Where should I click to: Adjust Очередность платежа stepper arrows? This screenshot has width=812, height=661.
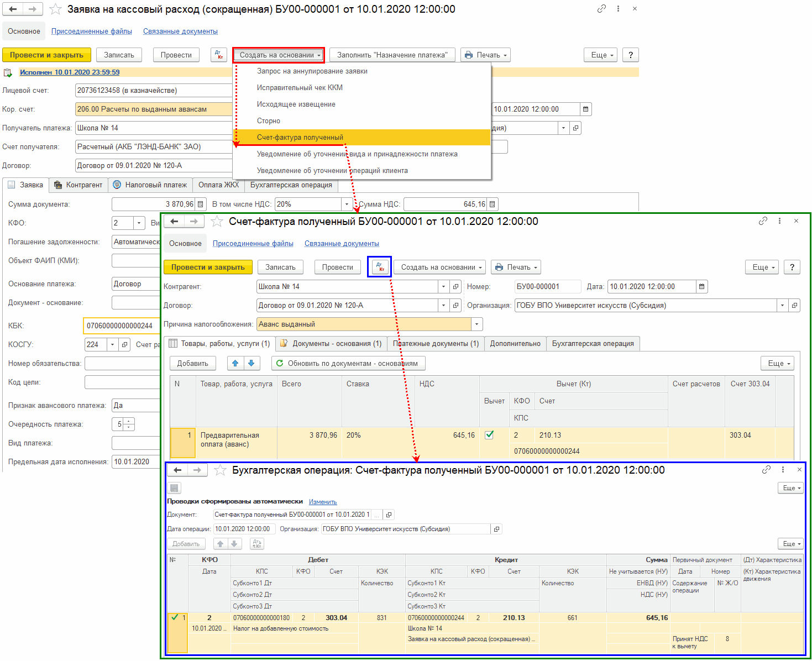[129, 424]
